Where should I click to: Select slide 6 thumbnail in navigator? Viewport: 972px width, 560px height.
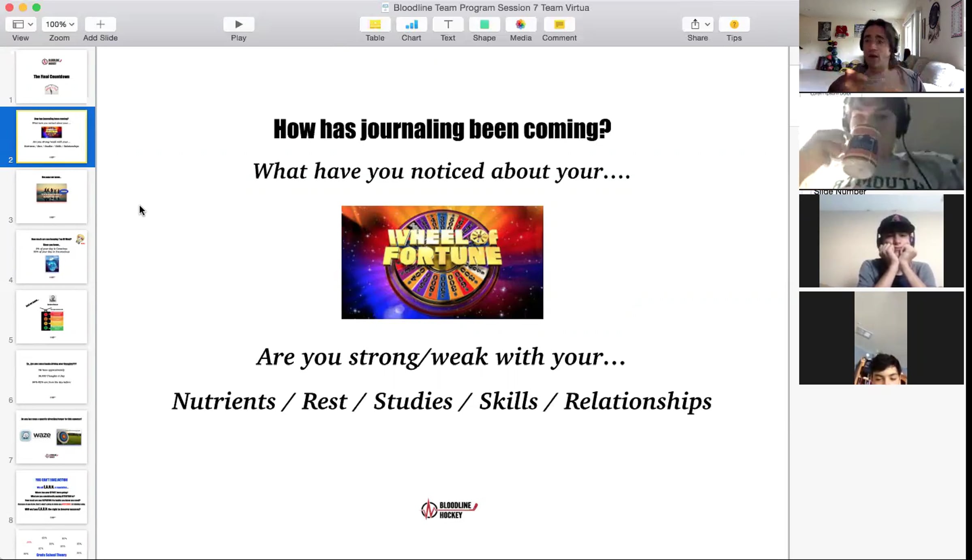click(x=51, y=377)
